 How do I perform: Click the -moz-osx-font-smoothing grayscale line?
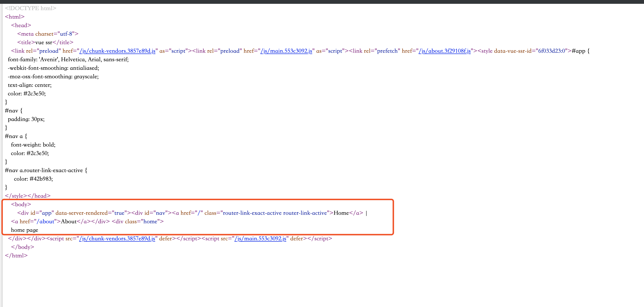click(x=53, y=77)
